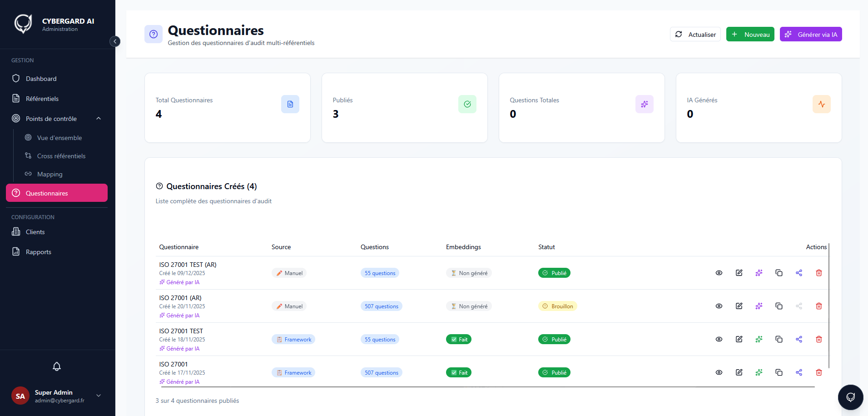Delete the ISO 27001 (AR) questionnaire
This screenshot has height=416, width=868.
[x=819, y=306]
